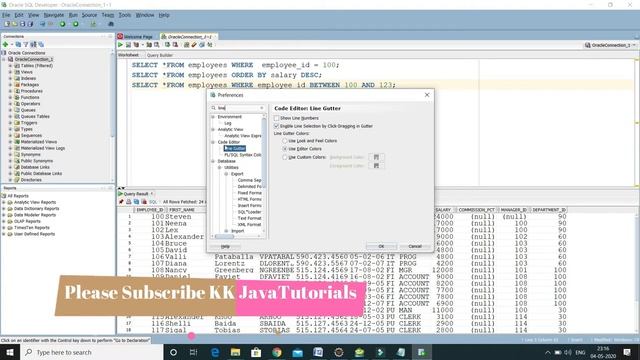Image resolution: width=640 pixels, height=360 pixels.
Task: Close the Preferences dialog
Action: [x=427, y=95]
